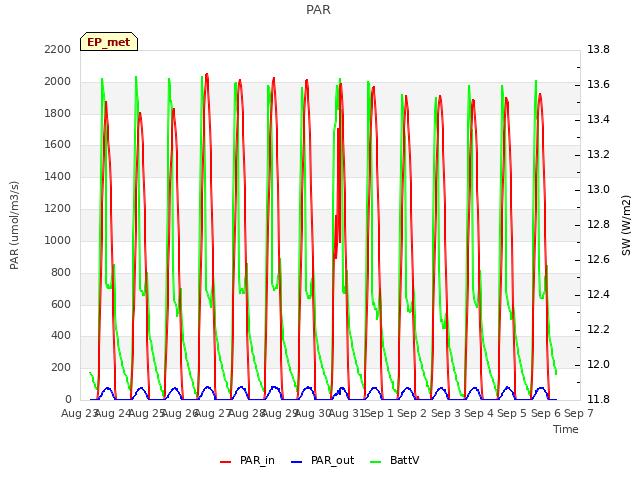Image resolution: width=640 pixels, height=480 pixels.
Task: Click the 1200 left axis value
Action: [58, 208]
